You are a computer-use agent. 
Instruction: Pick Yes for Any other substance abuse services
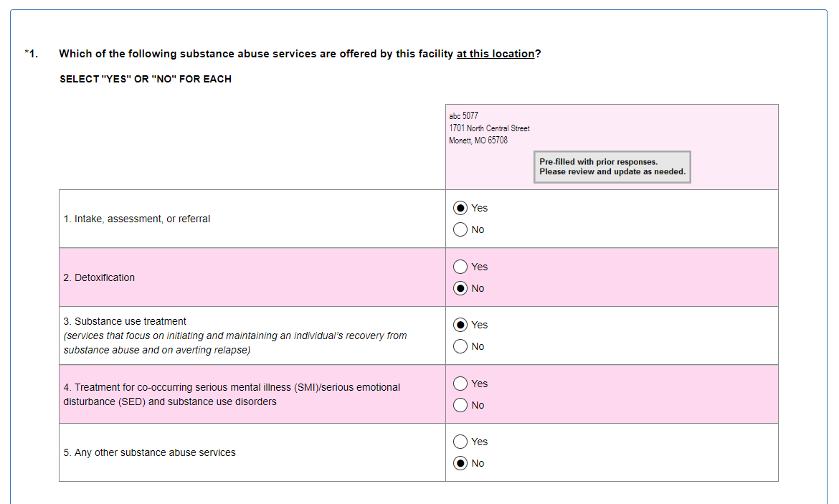pyautogui.click(x=460, y=442)
